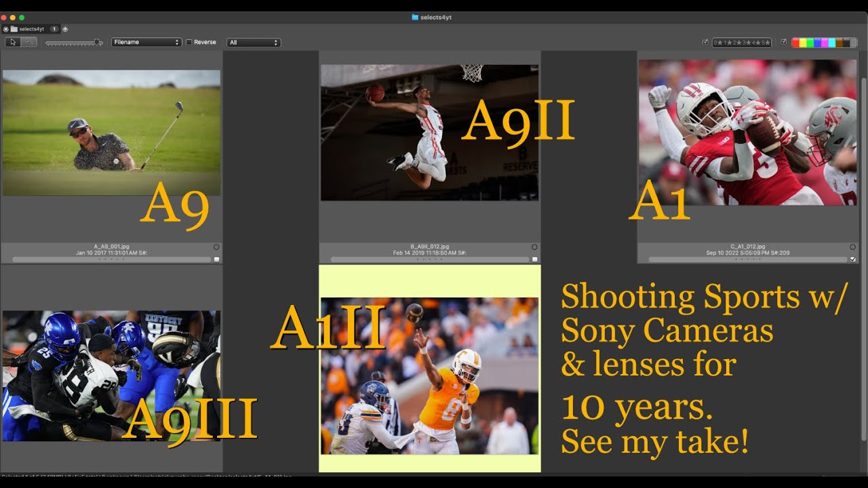The image size is (868, 488).
Task: Click the thumbnail size slider
Action: click(74, 43)
